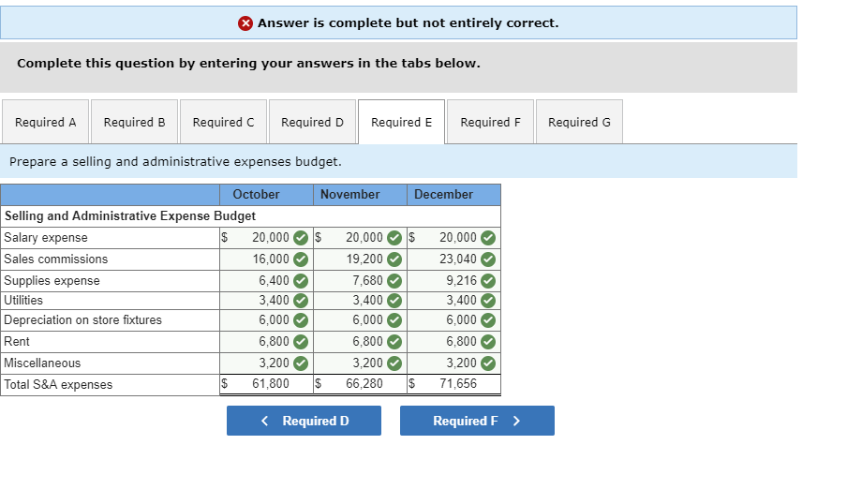Viewport: 847px width, 504px height.
Task: Click green check beside December utilities 3,400
Action: (488, 301)
